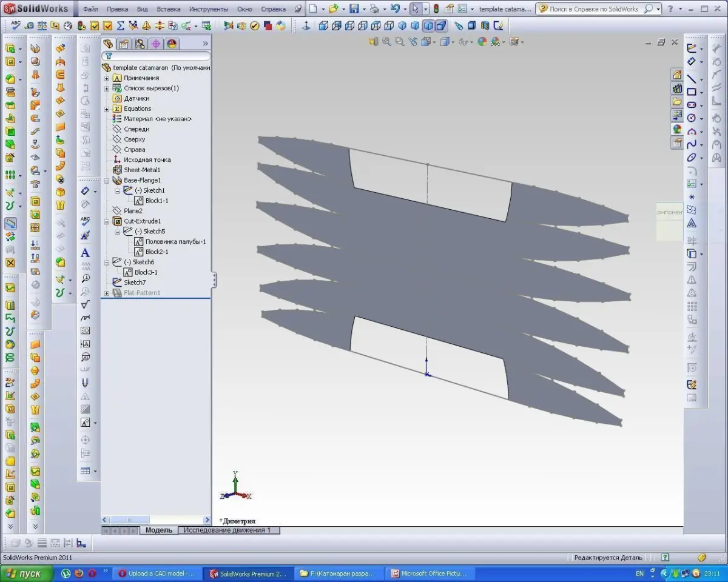Open the DimXpertManager crosshair tab
Image resolution: width=728 pixels, height=582 pixels.
pyautogui.click(x=156, y=44)
